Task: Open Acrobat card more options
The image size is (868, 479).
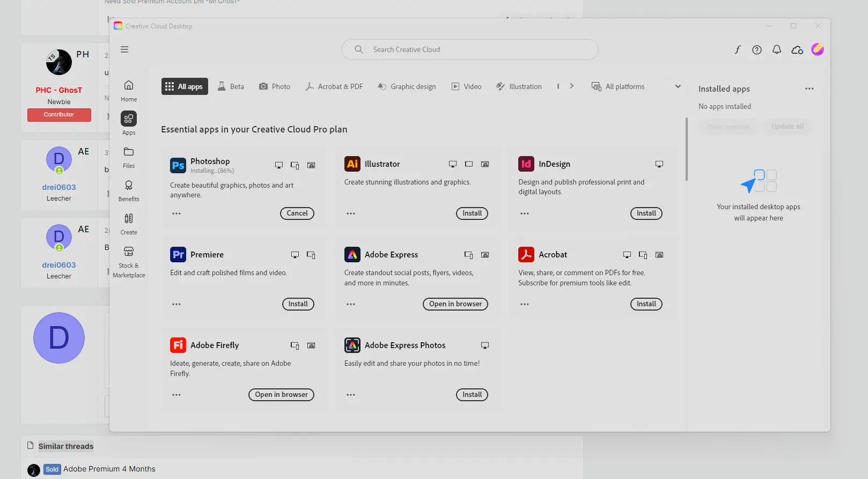Action: pos(525,304)
